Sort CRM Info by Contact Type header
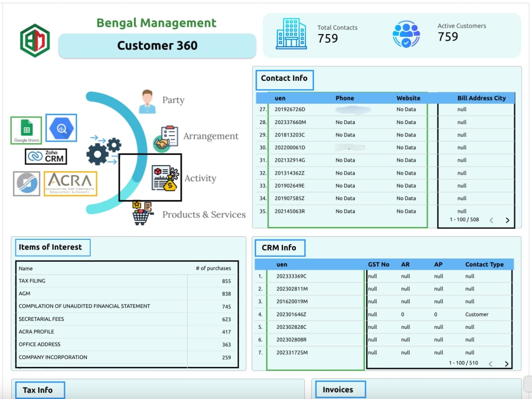This screenshot has height=399, width=532. 484,264
